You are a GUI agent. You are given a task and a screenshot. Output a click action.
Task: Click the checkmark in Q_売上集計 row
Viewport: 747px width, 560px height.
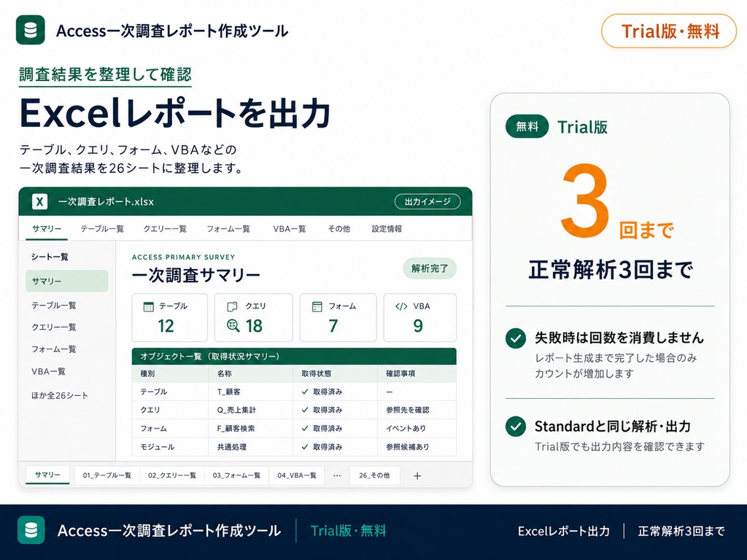pos(305,410)
